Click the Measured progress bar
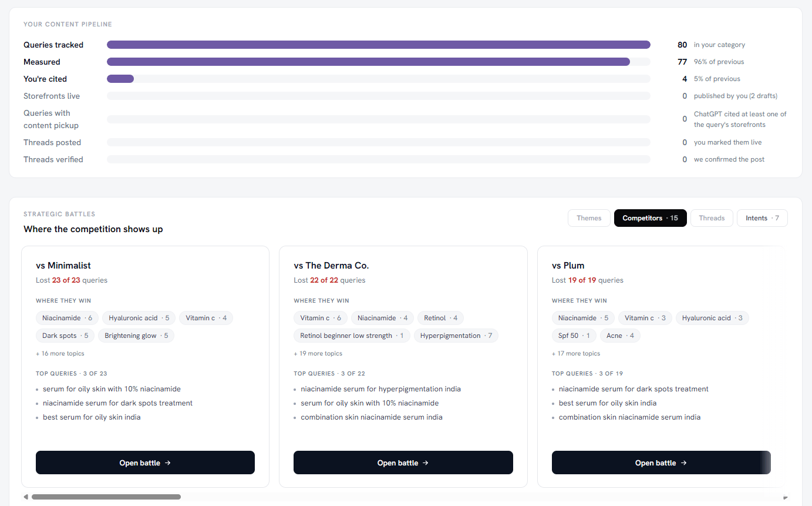The image size is (812, 506). pyautogui.click(x=379, y=62)
